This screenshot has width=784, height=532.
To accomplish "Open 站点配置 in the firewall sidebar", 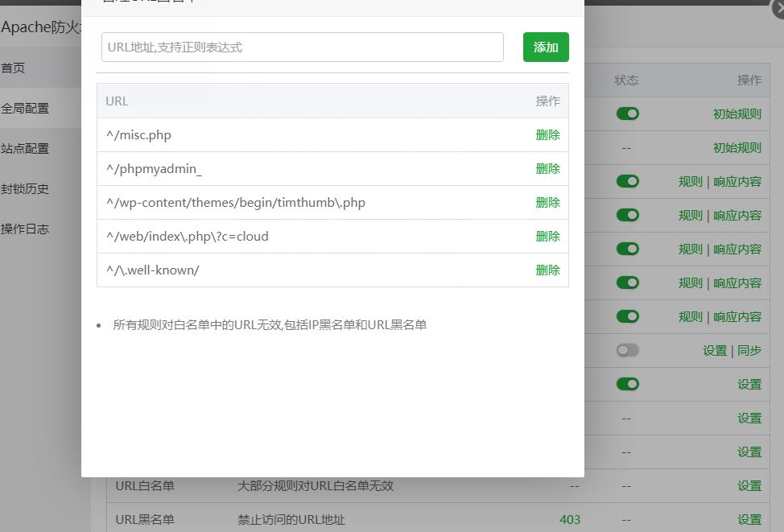I will coord(25,149).
